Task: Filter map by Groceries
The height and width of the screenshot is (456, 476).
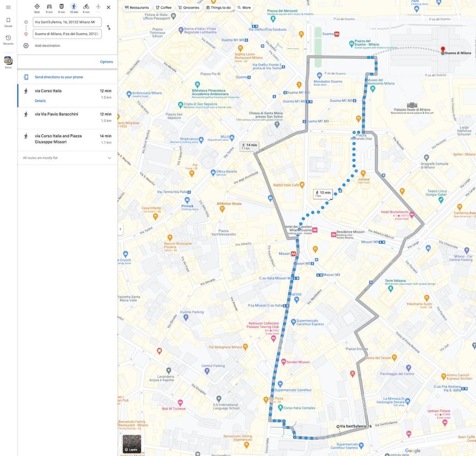Action: [189, 8]
